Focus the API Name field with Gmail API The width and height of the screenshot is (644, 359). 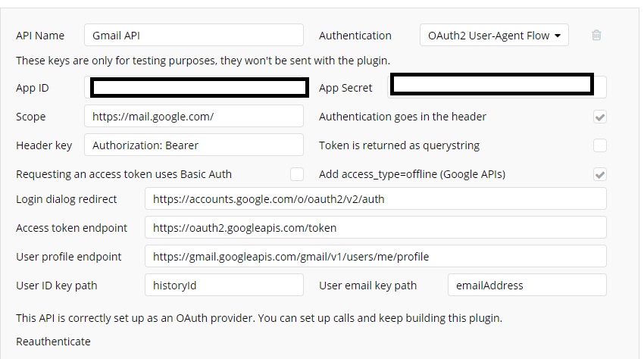tap(194, 36)
